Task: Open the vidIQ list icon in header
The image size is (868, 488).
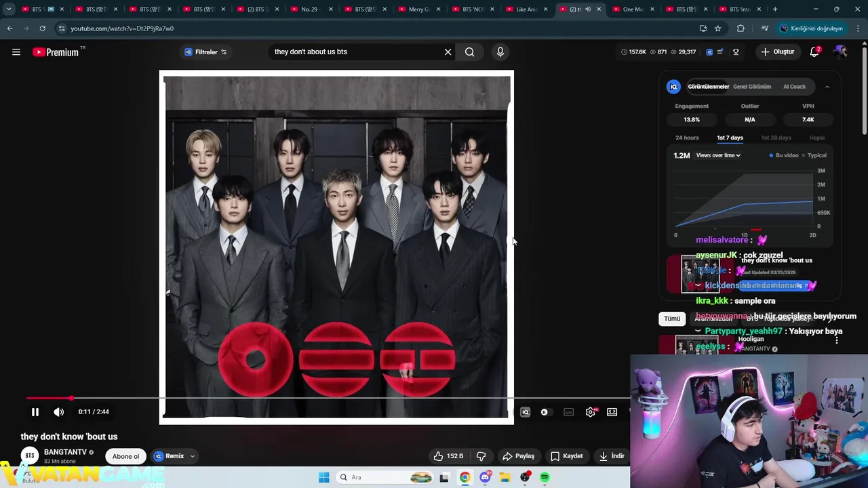Action: coord(720,52)
